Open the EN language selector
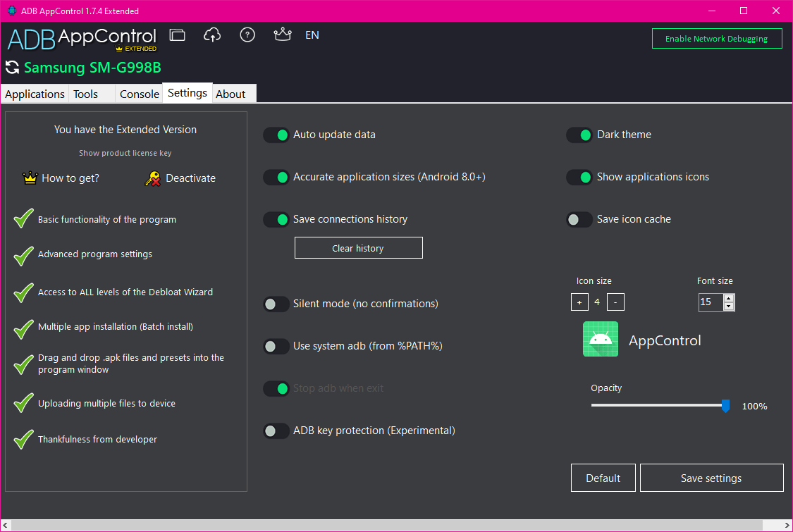The width and height of the screenshot is (793, 532). [x=312, y=35]
